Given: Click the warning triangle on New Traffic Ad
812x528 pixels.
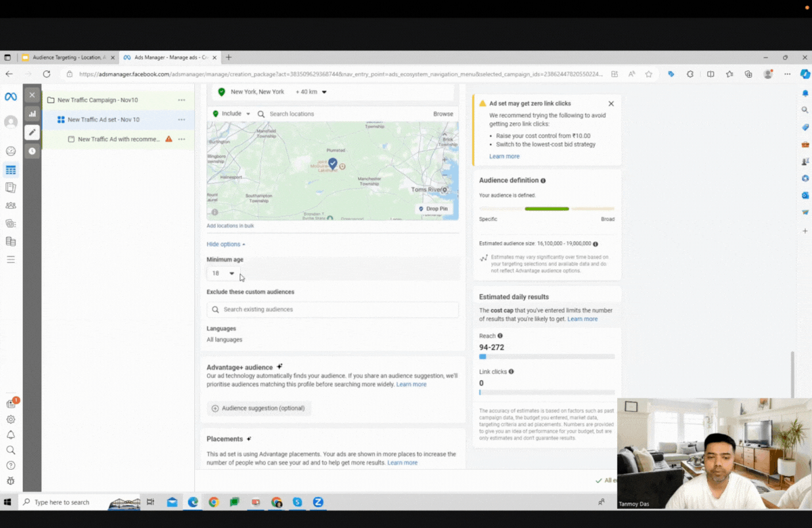Looking at the screenshot, I should coord(169,139).
